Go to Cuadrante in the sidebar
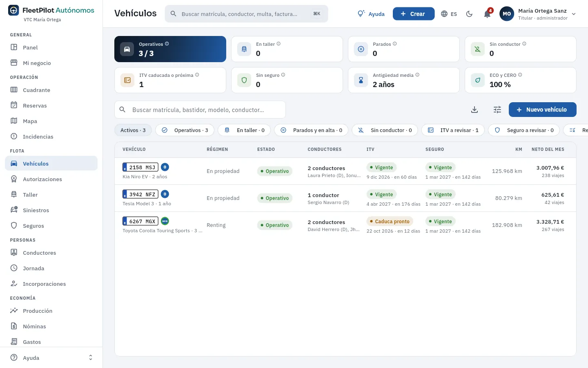Image resolution: width=588 pixels, height=368 pixels. click(51, 90)
